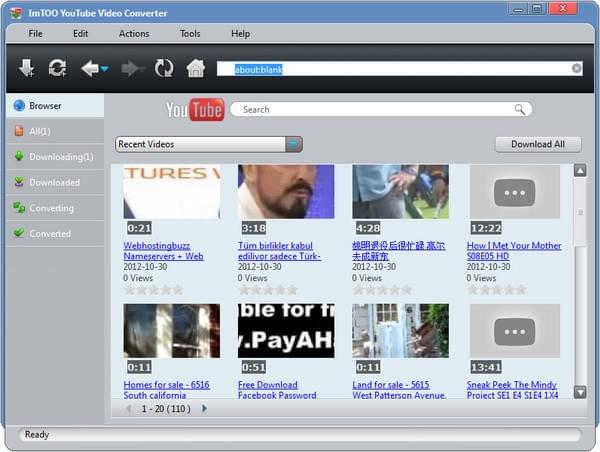Screen dimensions: 600x452
Task: Click the video list scrollbar thumb
Action: click(580, 212)
